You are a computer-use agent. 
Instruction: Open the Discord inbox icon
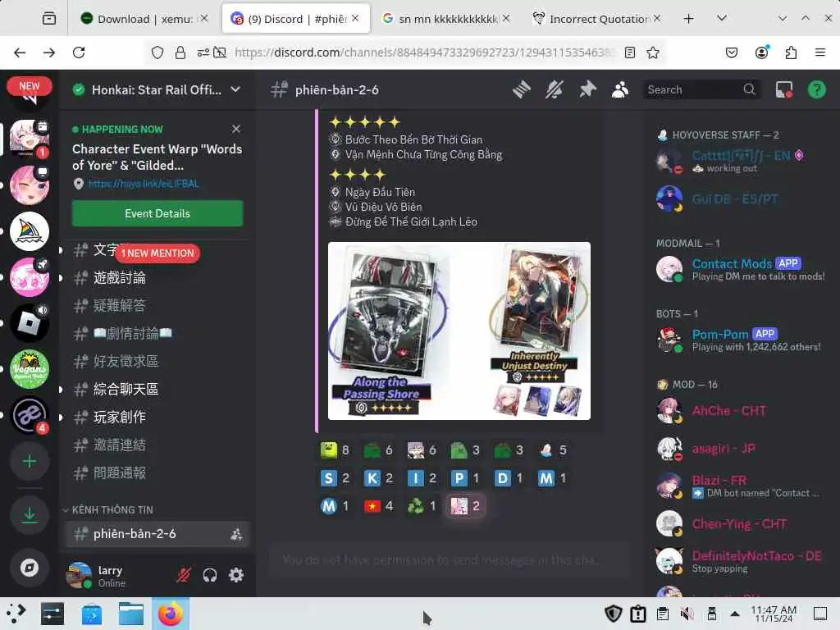[783, 89]
